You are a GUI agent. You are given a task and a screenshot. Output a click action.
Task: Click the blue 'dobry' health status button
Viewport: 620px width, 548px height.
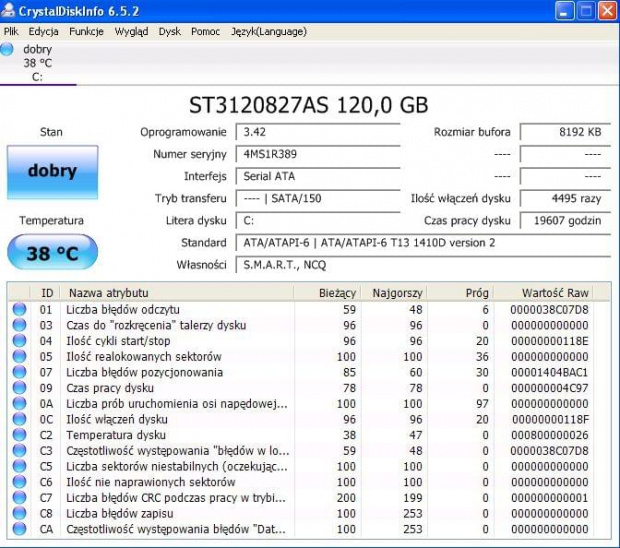pos(53,172)
